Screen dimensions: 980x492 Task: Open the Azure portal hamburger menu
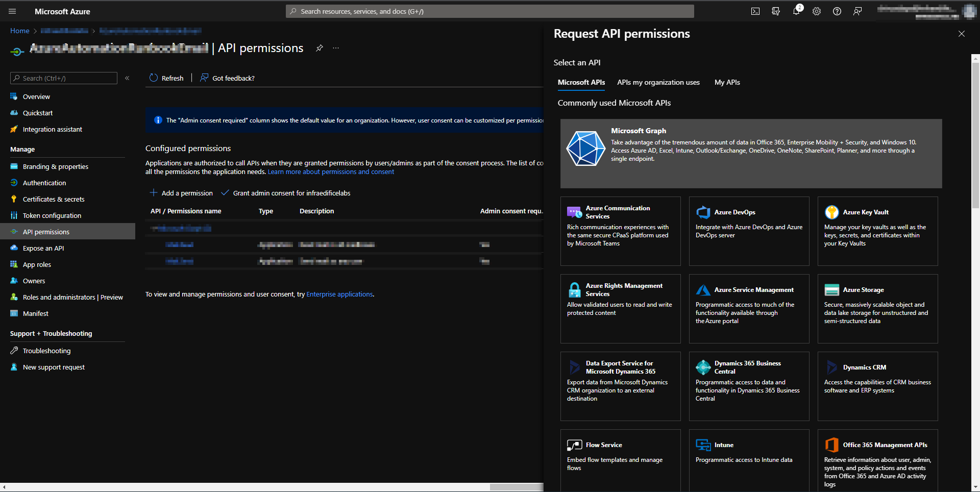[x=12, y=11]
